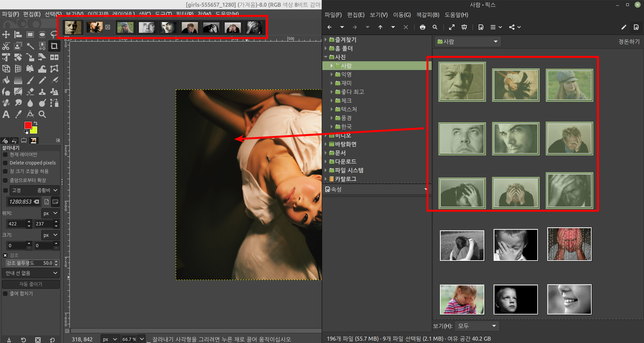Viewport: 644px width, 343px height.
Task: Click the find magnifier icon in Pix toolbar
Action: coord(435,27)
